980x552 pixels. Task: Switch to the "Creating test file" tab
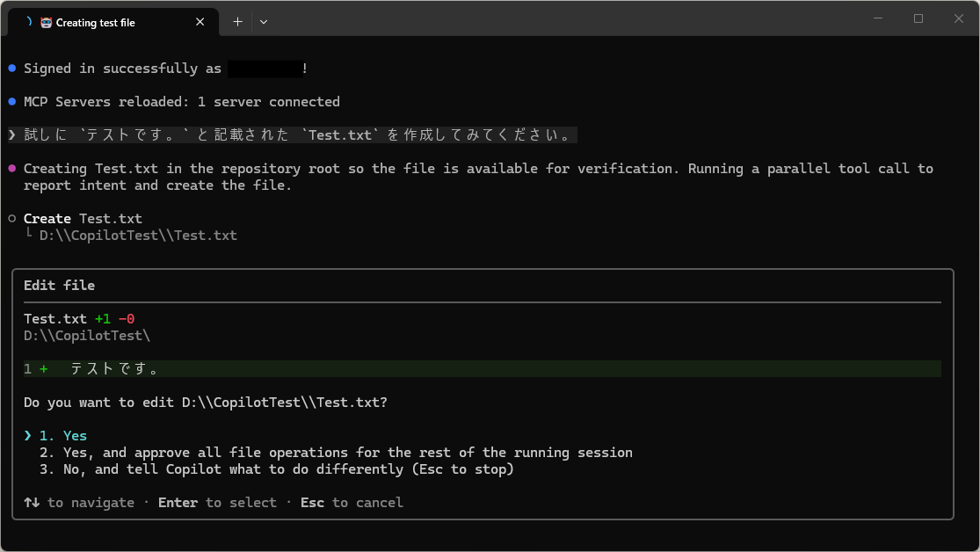(x=113, y=23)
